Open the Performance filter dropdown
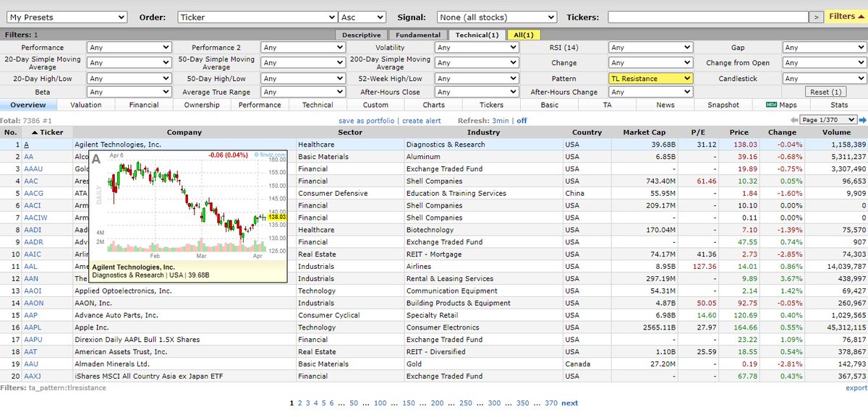 pos(128,48)
